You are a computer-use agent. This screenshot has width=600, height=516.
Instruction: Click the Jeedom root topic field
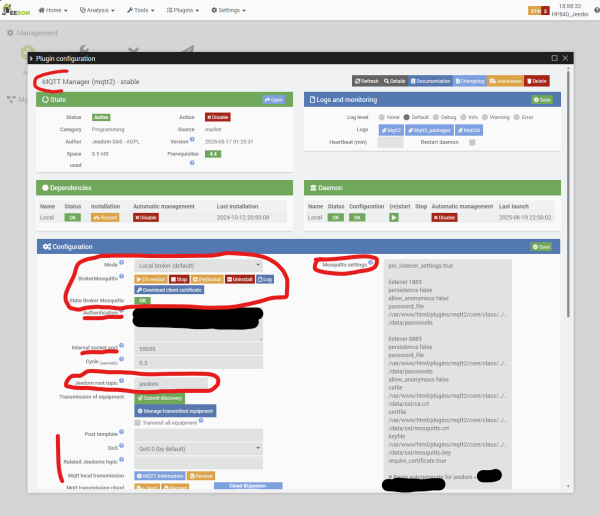(x=171, y=384)
